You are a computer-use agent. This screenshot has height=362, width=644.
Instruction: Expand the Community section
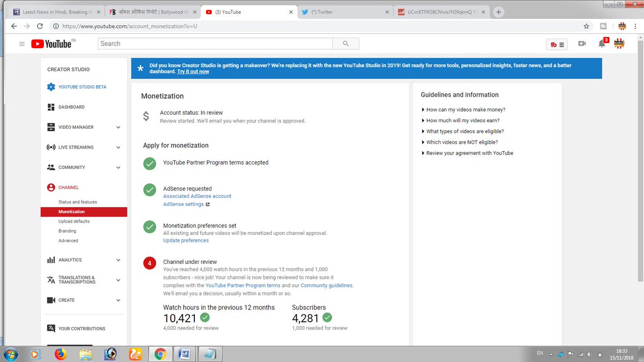[118, 168]
